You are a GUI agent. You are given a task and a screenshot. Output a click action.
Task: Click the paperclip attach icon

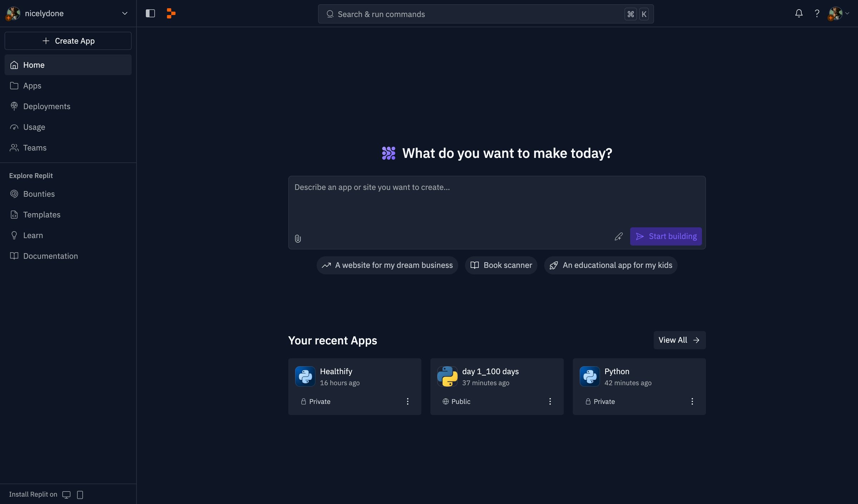click(298, 238)
